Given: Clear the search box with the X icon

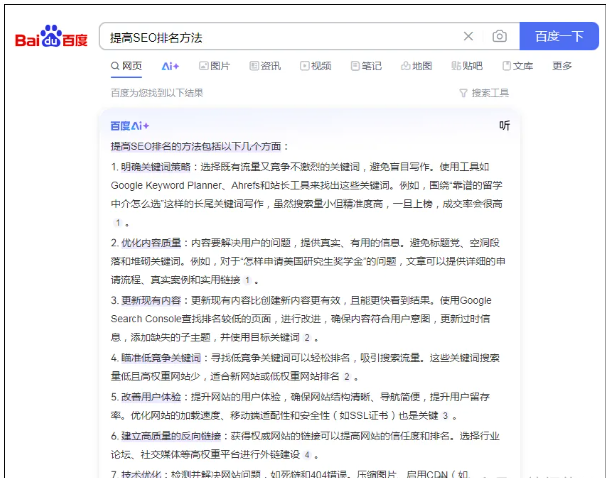Looking at the screenshot, I should 468,37.
